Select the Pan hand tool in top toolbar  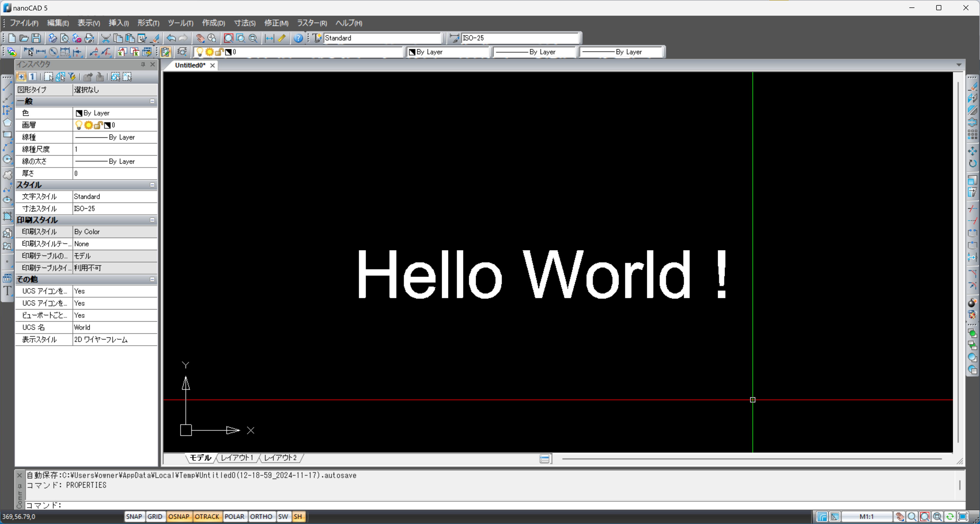click(200, 38)
